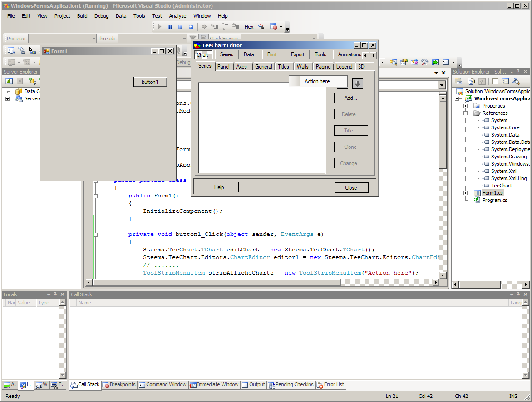Viewport: 532px width, 402px height.
Task: Click Connect to Database icon in Server Explorer
Action: pos(33,81)
